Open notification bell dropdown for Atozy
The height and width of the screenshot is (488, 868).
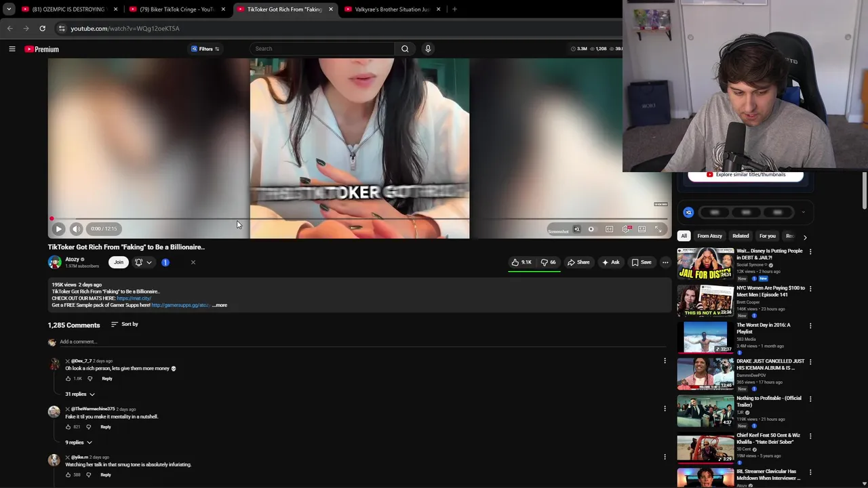142,262
